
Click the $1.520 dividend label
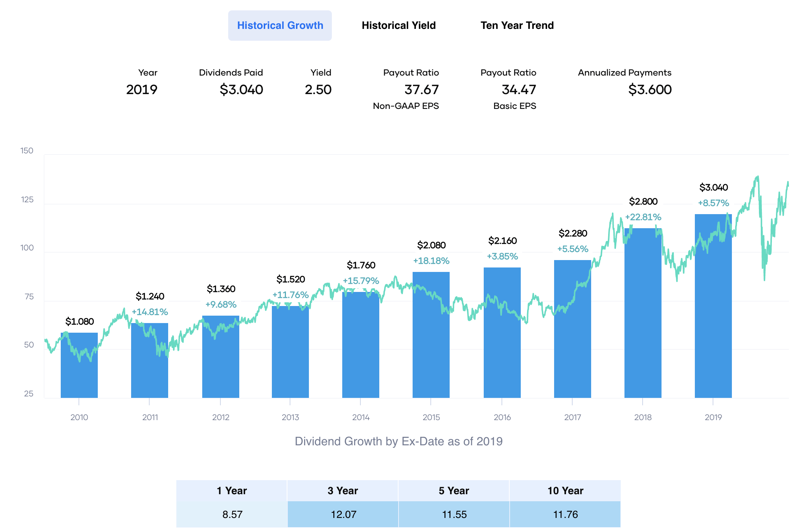pyautogui.click(x=291, y=279)
